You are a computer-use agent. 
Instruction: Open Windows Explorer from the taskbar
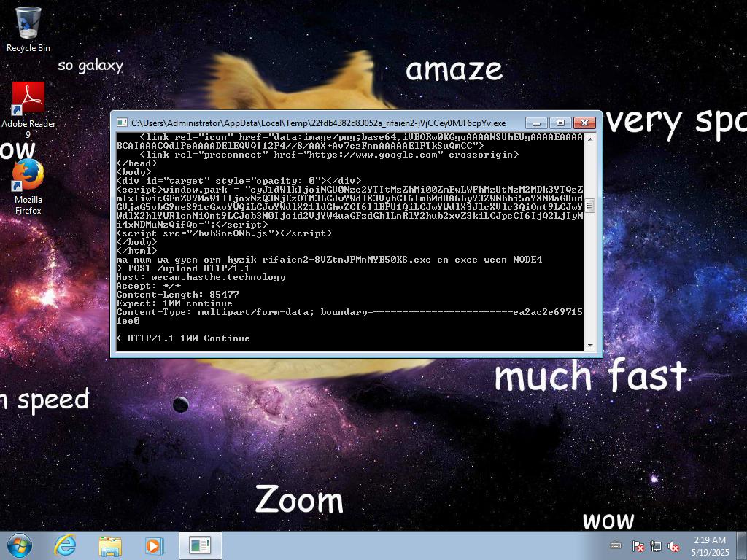(110, 545)
